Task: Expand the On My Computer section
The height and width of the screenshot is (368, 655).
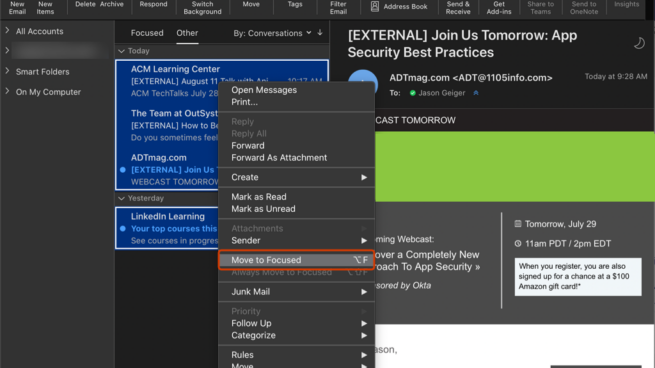Action: click(x=7, y=91)
